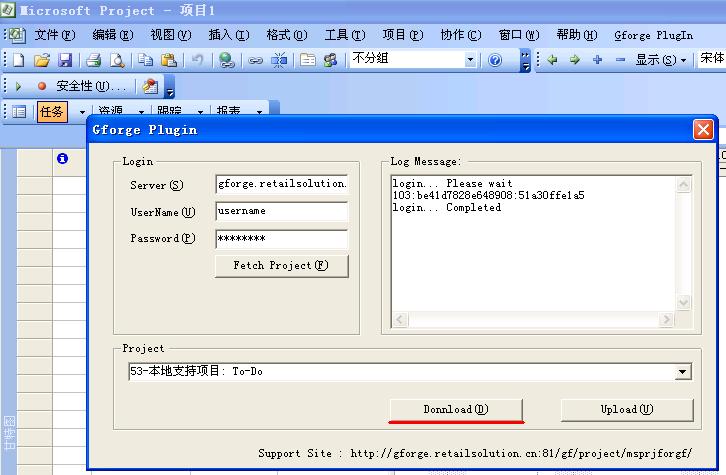The width and height of the screenshot is (726, 475).
Task: Record macro red circle icon
Action: point(42,86)
